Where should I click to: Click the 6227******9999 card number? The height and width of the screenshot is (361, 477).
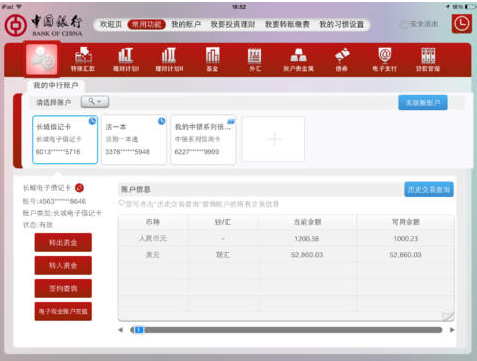coord(197,152)
